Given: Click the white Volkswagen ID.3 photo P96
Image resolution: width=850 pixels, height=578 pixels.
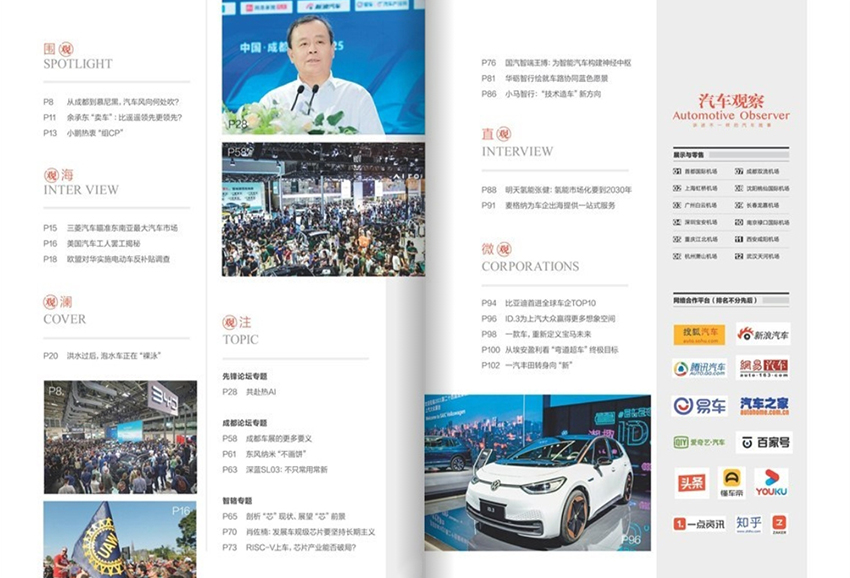Looking at the screenshot, I should 537,472.
